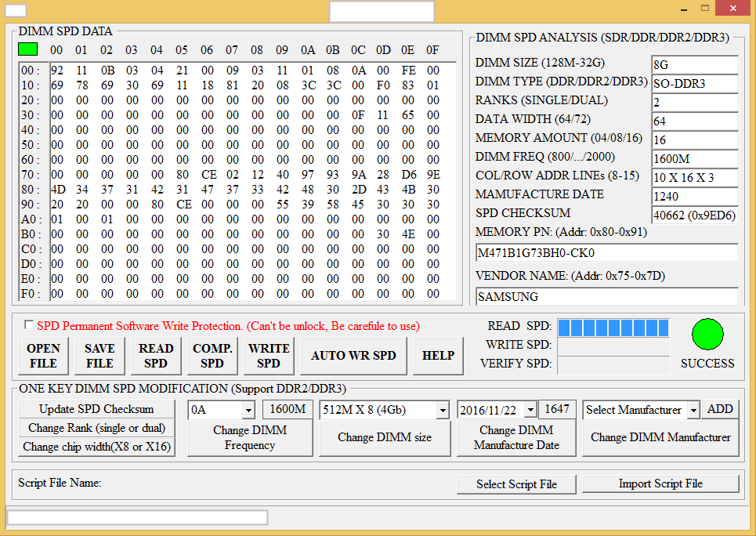
Task: Click the green SUCCESS indicator circle
Action: point(707,334)
